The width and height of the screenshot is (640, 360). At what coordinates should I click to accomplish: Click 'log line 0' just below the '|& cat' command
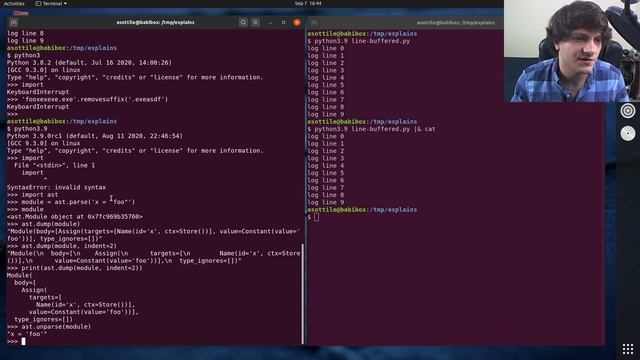(x=326, y=137)
